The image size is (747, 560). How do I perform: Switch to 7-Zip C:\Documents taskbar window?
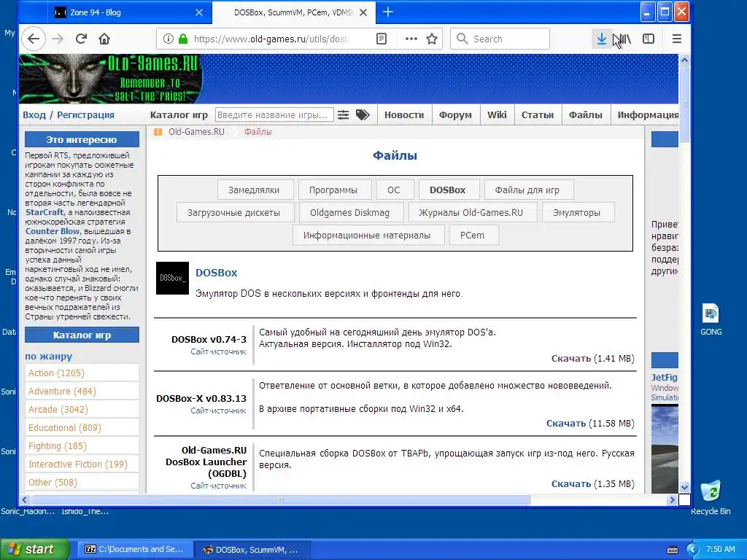pos(136,549)
